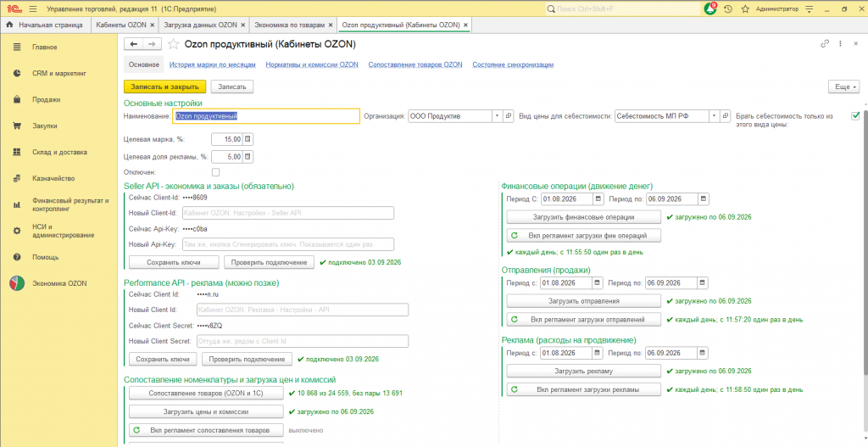Click Проверить подключение under Performance API
This screenshot has width=868, height=447.
[x=247, y=359]
